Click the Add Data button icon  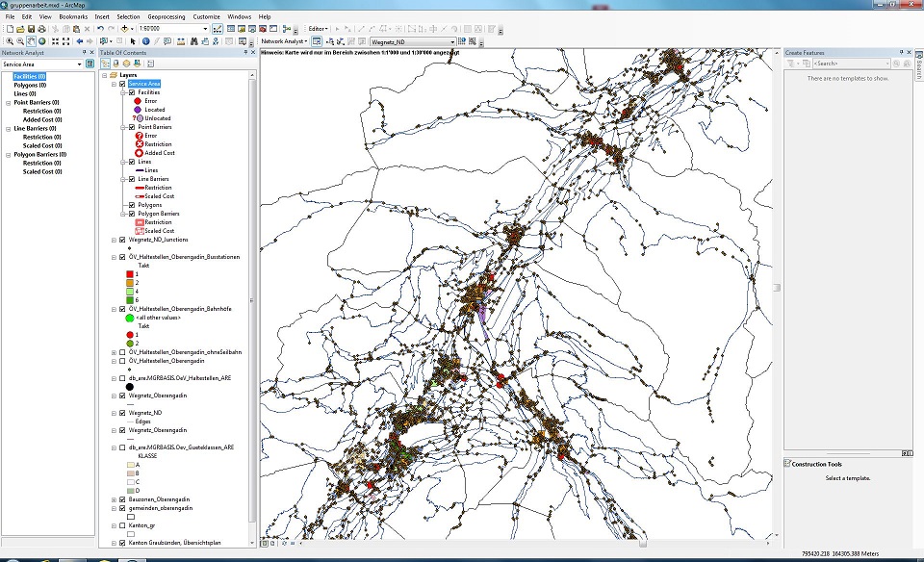[x=126, y=29]
